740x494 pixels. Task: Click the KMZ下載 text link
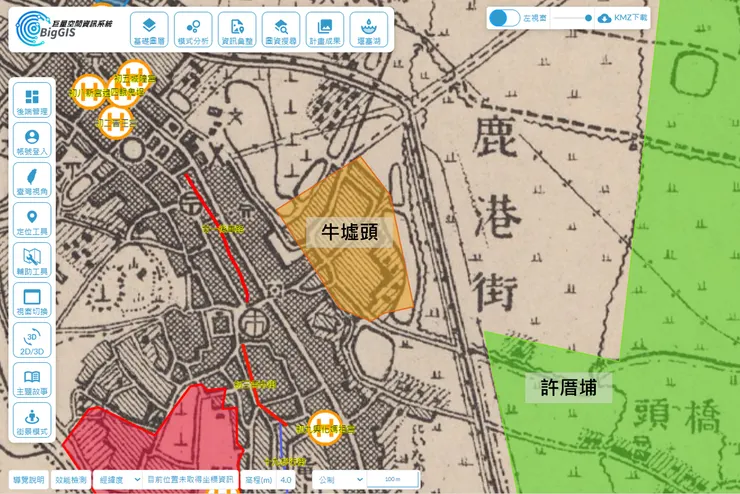tap(631, 18)
